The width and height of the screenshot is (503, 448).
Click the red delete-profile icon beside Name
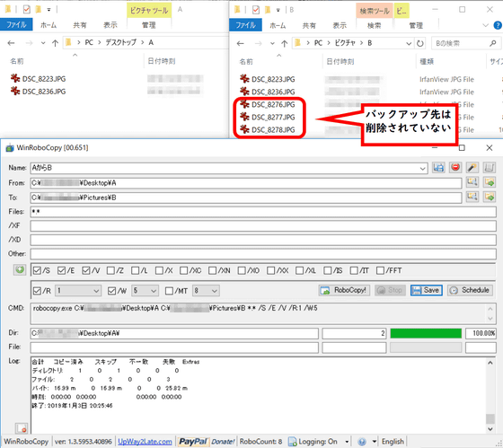click(x=455, y=167)
